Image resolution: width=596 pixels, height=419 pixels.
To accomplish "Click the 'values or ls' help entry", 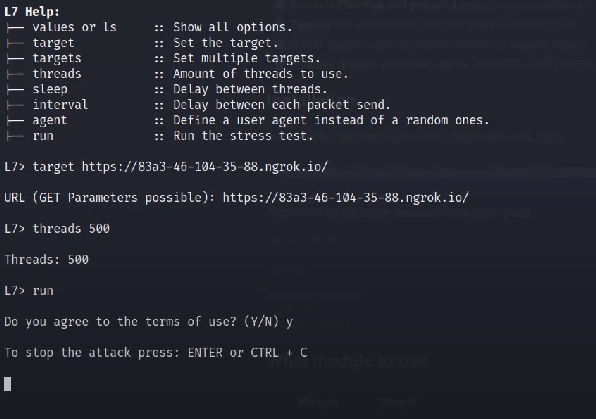I will click(74, 27).
